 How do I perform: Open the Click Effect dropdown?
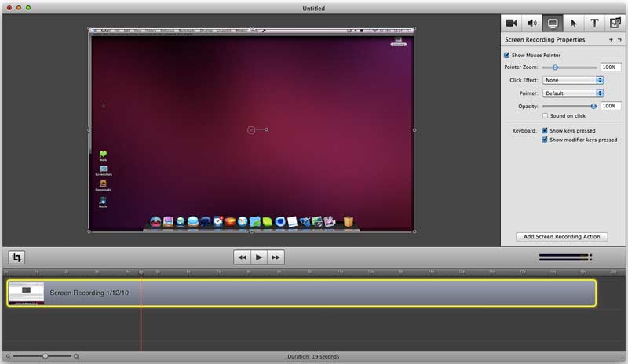pos(572,80)
